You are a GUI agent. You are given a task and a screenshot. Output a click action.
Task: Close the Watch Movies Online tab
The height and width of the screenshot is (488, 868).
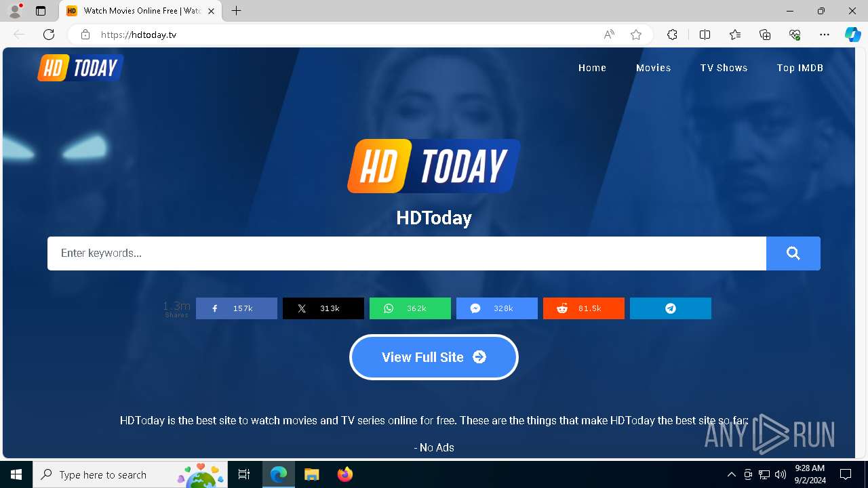(x=211, y=11)
